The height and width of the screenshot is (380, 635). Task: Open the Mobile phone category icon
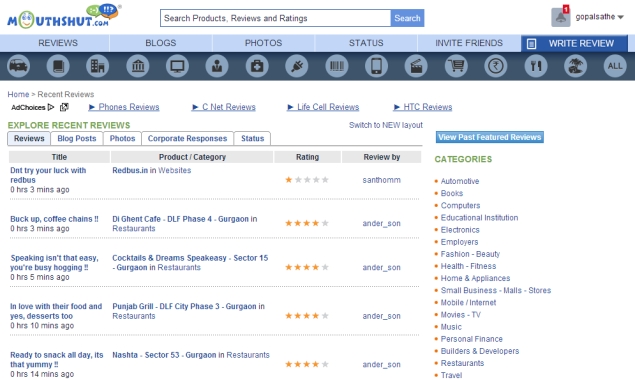tap(376, 66)
